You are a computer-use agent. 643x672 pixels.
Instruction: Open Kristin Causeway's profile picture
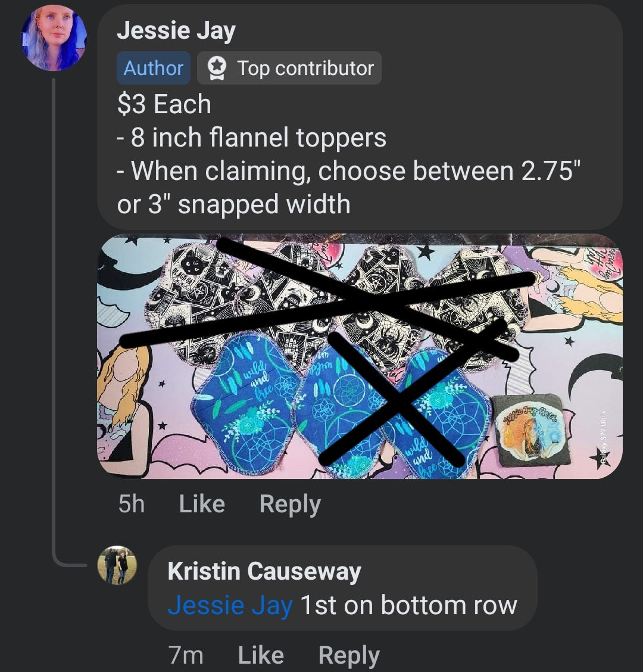click(x=117, y=565)
